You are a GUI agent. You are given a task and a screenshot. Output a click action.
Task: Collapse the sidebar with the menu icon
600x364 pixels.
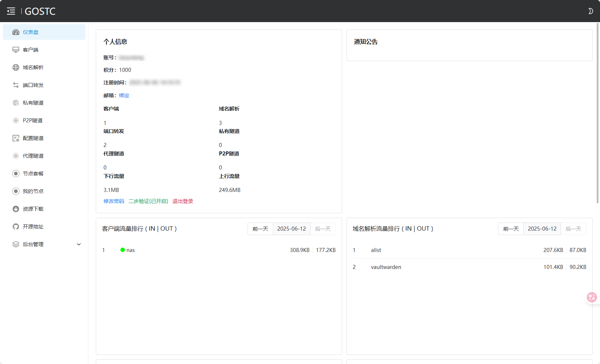(11, 11)
